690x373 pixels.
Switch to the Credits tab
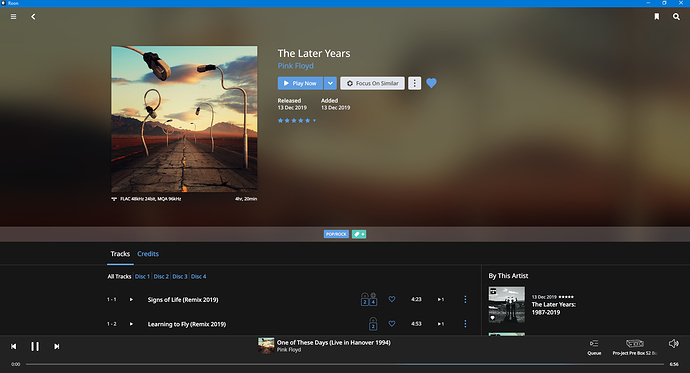pos(148,254)
